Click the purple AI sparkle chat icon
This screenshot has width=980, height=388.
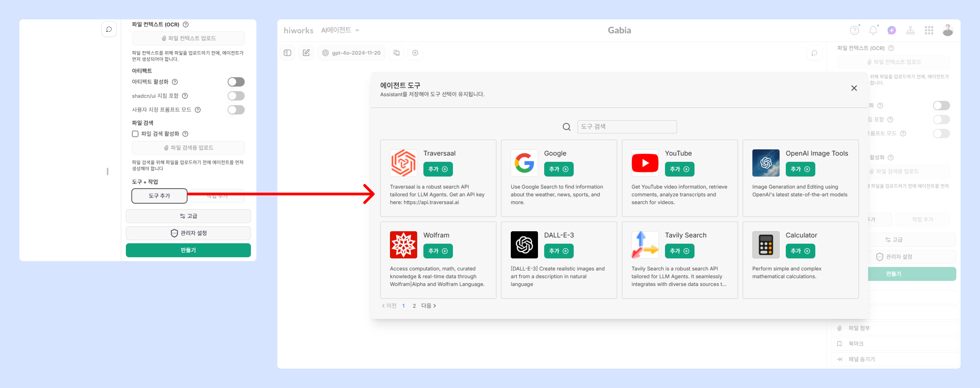(x=891, y=30)
